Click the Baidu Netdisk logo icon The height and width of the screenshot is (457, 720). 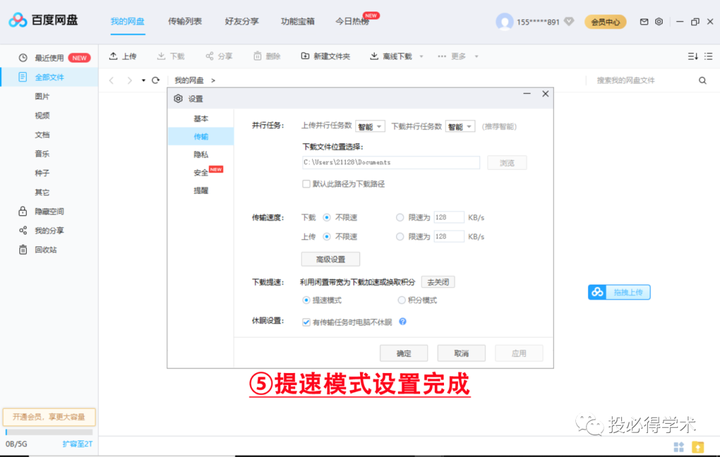click(x=18, y=20)
